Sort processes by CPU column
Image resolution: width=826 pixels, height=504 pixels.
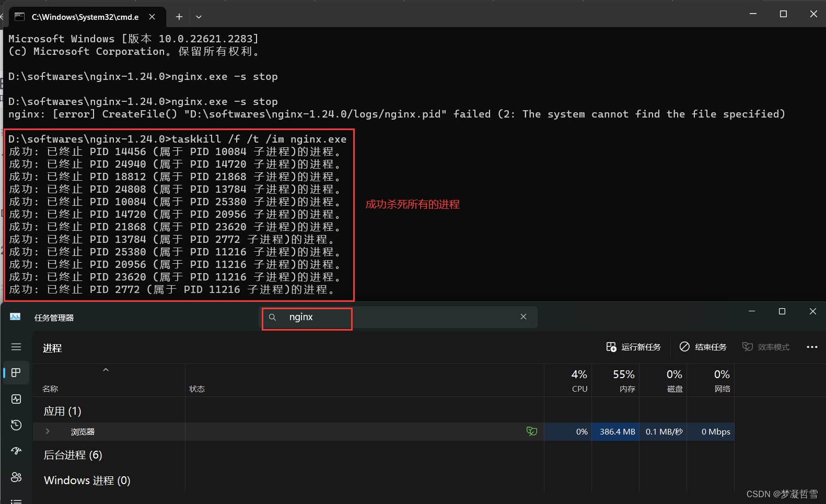click(568, 380)
